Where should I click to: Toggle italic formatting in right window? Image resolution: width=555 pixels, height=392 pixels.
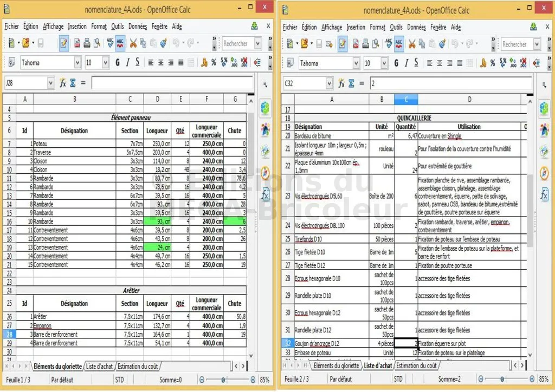pyautogui.click(x=406, y=63)
